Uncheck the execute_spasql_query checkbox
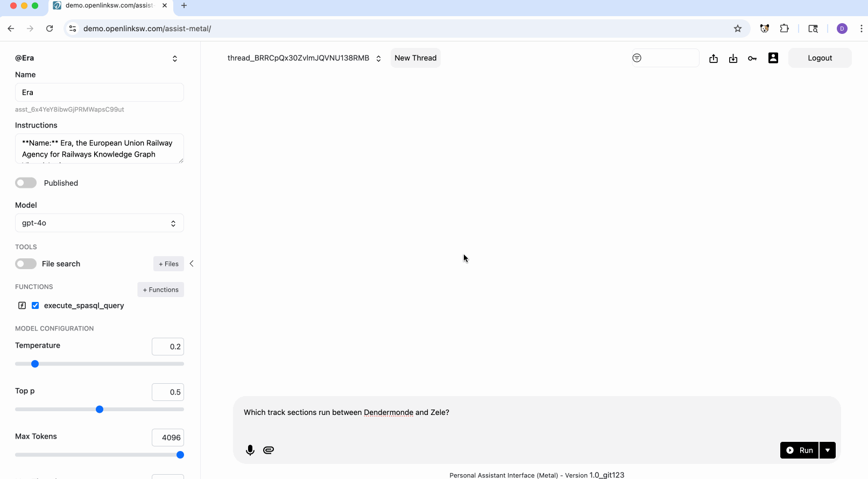This screenshot has height=479, width=868. click(36, 306)
